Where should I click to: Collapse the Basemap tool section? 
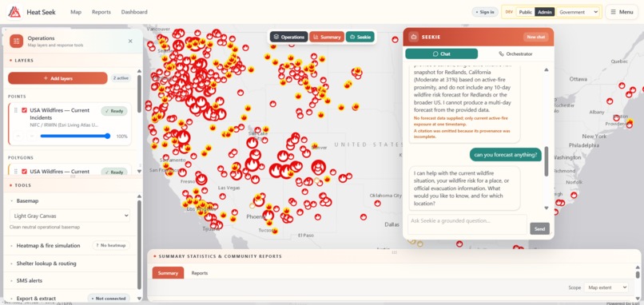tap(27, 201)
